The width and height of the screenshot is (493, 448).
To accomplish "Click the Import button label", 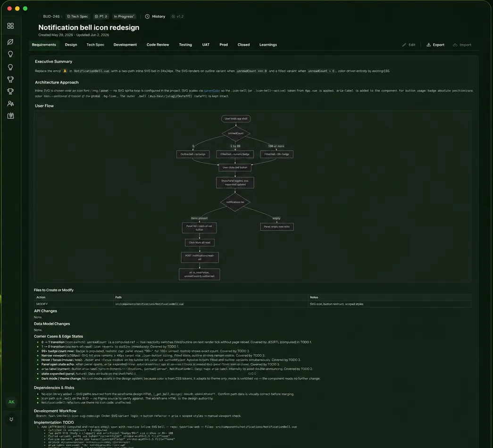I will pyautogui.click(x=465, y=45).
